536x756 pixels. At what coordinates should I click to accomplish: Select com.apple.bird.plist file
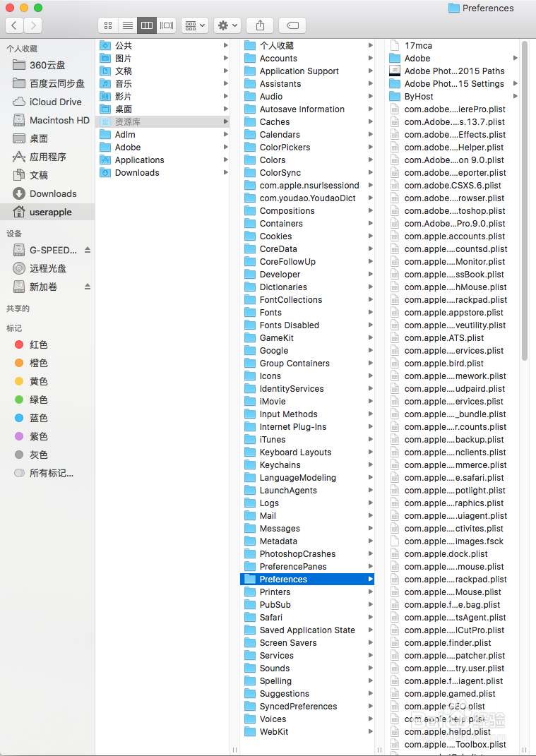tap(453, 363)
